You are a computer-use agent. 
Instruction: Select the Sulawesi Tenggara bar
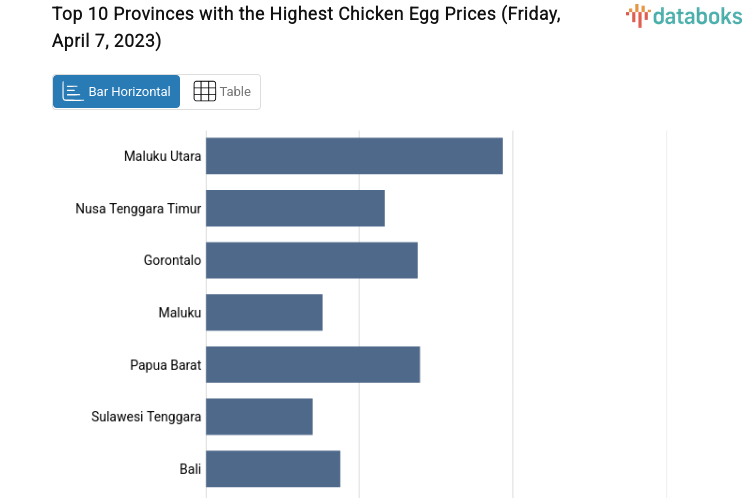click(x=259, y=416)
